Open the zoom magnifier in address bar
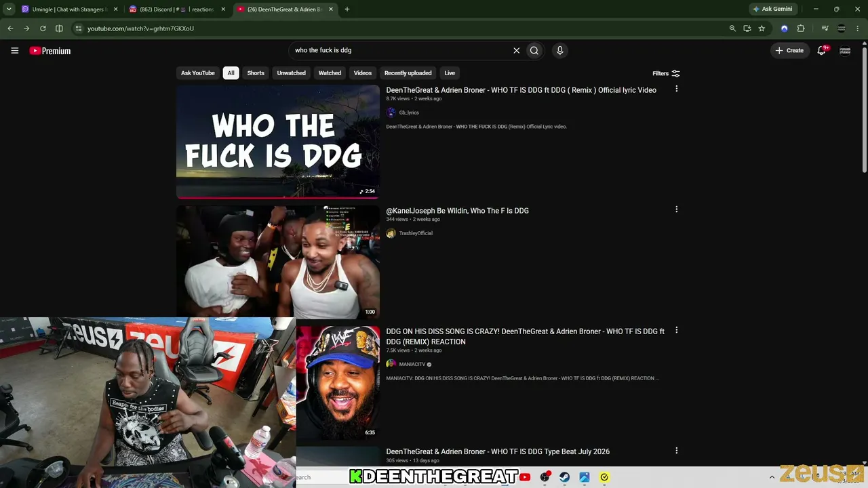The image size is (868, 488). pyautogui.click(x=732, y=28)
